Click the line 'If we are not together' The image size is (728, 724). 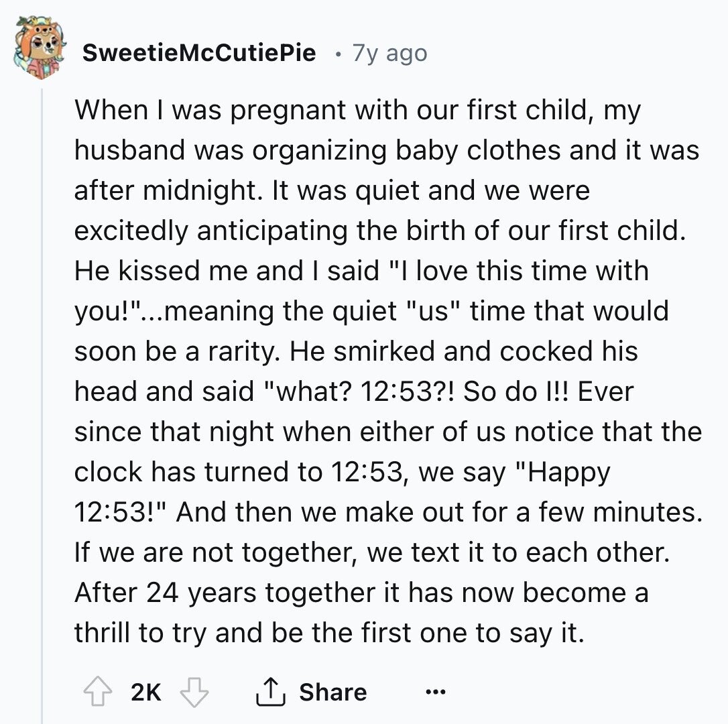372,552
